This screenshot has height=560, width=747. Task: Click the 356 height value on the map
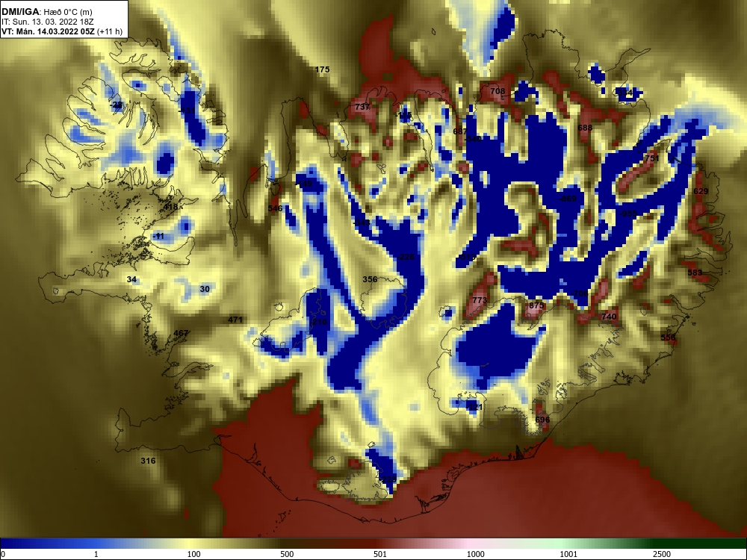pyautogui.click(x=371, y=279)
